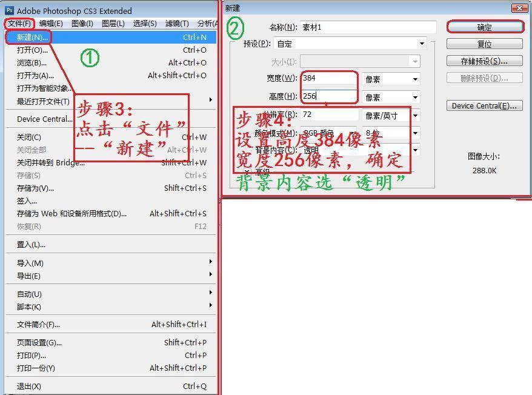Click the Device Central(E)... button in dialog

[485, 106]
